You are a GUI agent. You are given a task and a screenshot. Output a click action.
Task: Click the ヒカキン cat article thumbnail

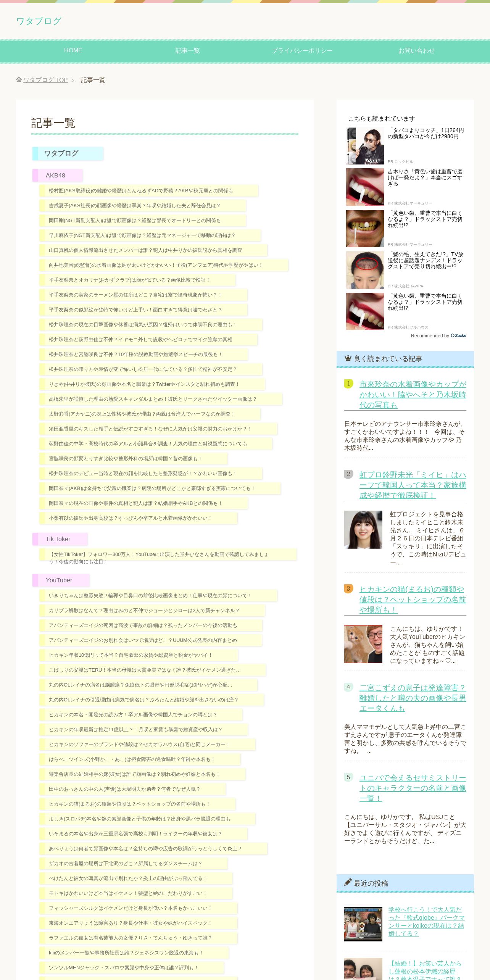pyautogui.click(x=363, y=644)
